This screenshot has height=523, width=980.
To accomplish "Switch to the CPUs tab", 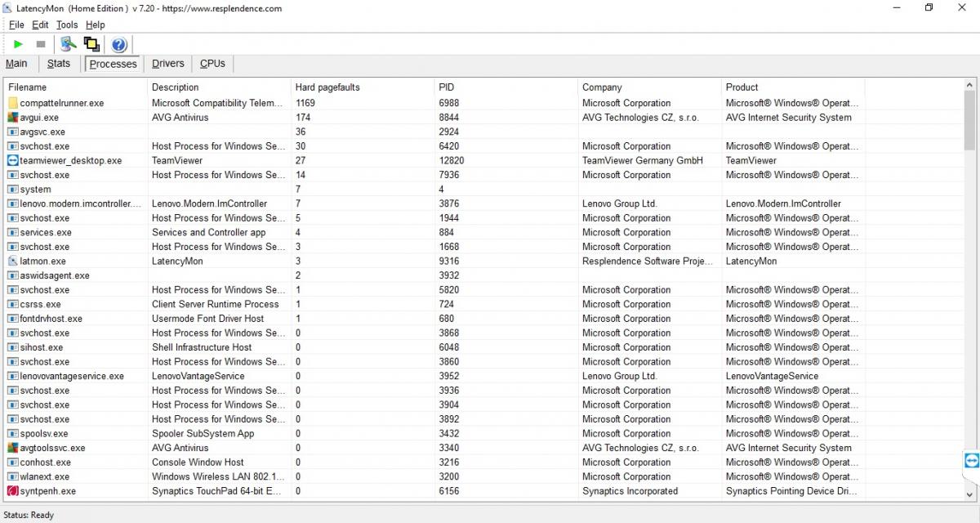I will click(213, 63).
